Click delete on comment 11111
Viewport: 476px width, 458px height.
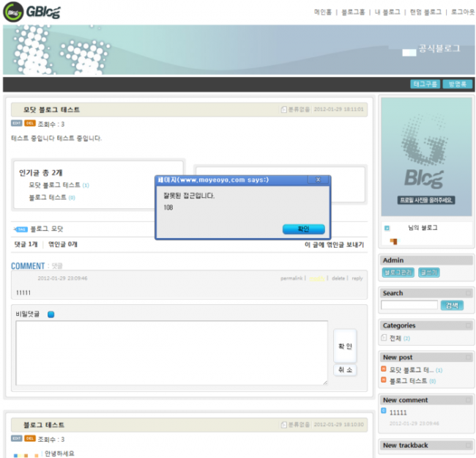pos(338,278)
